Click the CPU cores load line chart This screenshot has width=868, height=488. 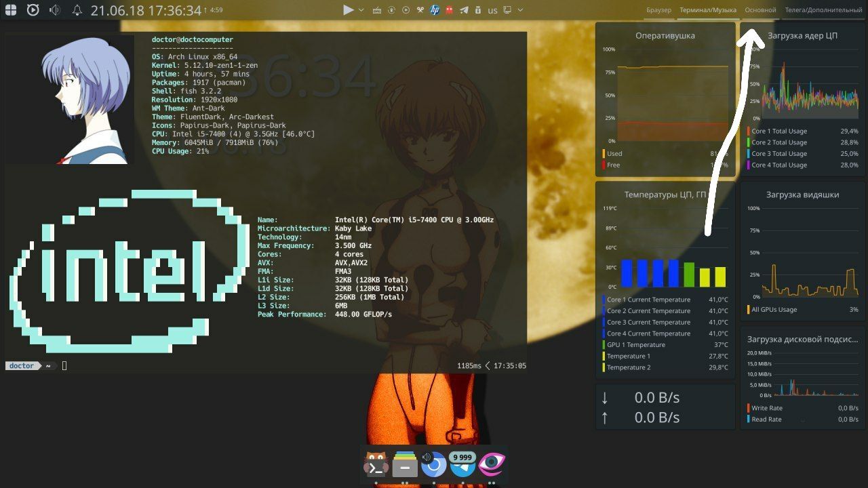(810, 85)
